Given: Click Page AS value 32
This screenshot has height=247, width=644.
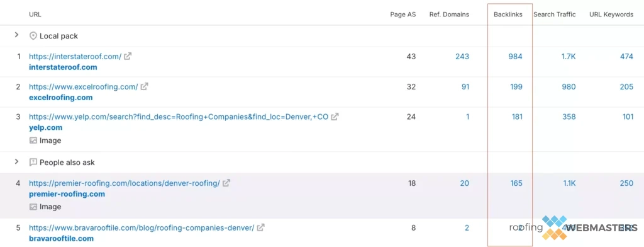Looking at the screenshot, I should 411,87.
